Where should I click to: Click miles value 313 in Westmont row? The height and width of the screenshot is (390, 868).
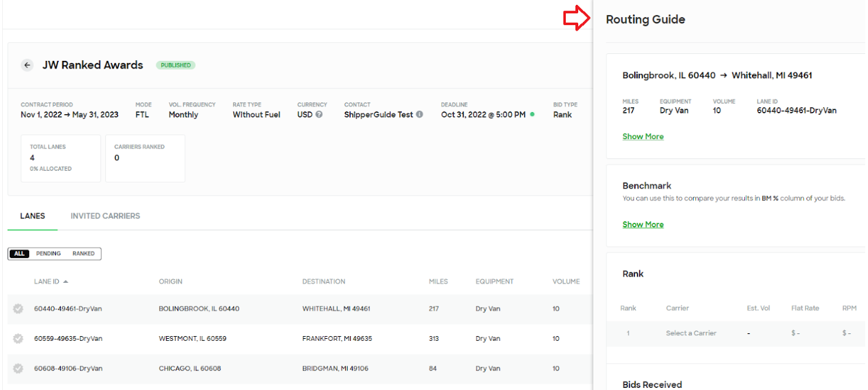pyautogui.click(x=434, y=339)
